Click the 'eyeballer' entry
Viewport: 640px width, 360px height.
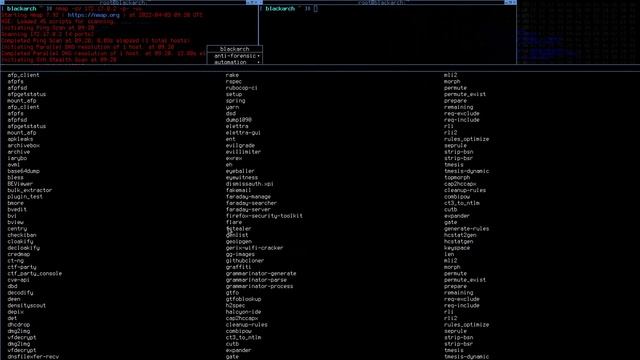pyautogui.click(x=240, y=171)
